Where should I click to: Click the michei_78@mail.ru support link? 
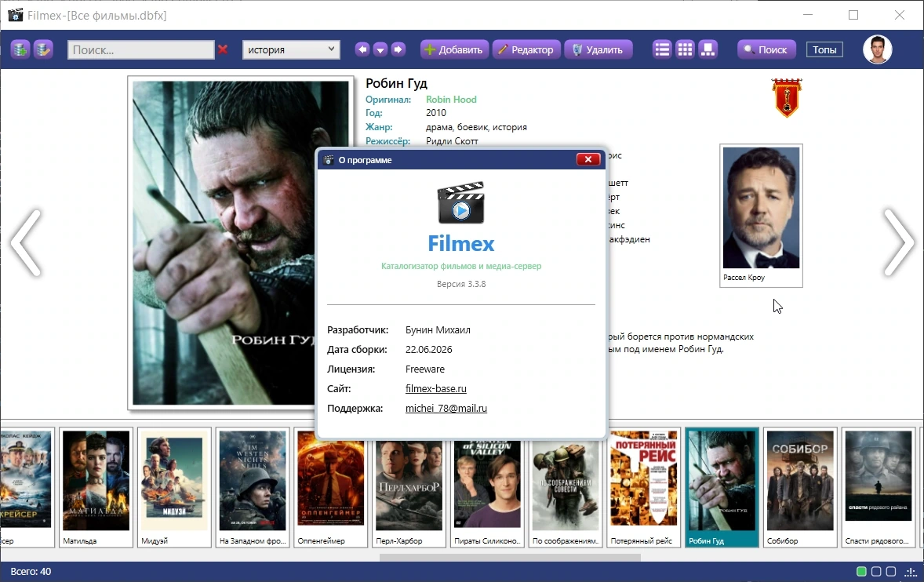[x=446, y=408]
